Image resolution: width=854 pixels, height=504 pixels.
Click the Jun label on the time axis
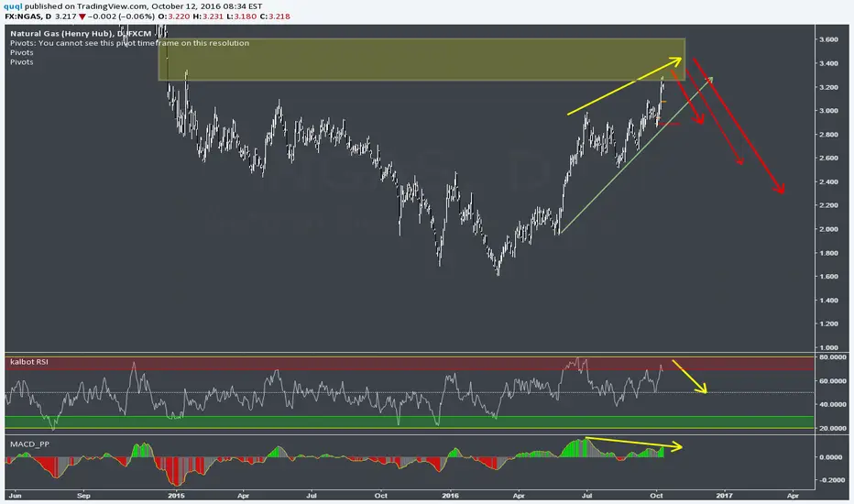click(x=16, y=496)
